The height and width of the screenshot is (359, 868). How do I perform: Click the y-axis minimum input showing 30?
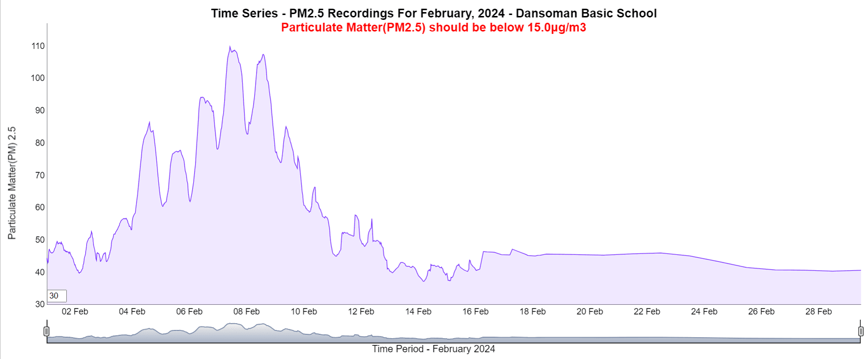coord(57,296)
